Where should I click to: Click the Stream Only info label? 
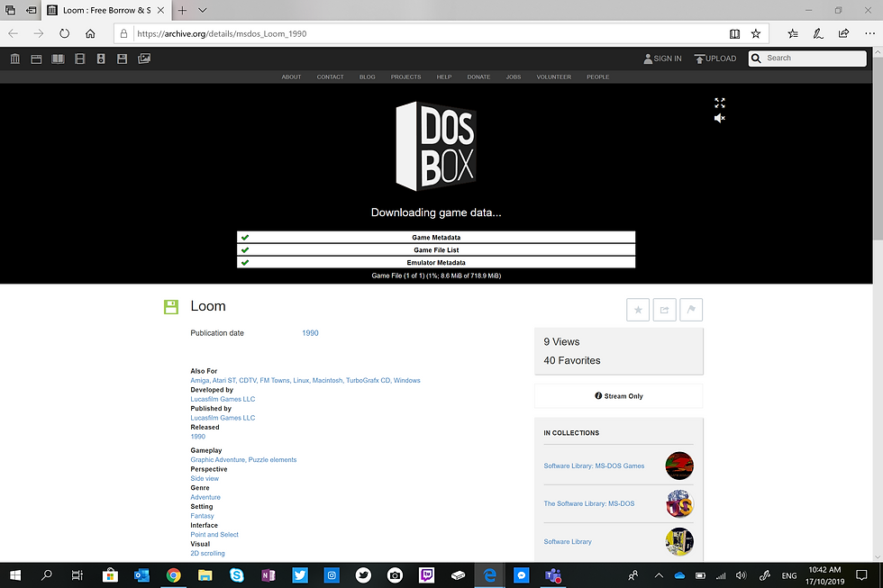(x=619, y=396)
